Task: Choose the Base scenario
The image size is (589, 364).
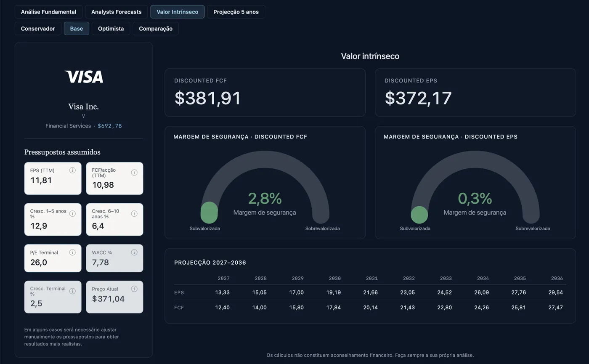Action: point(77,29)
